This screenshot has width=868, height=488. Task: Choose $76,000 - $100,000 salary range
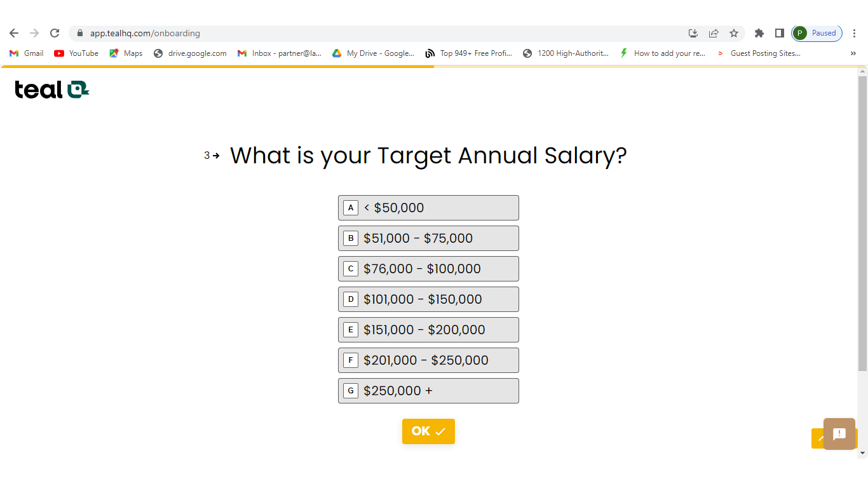pyautogui.click(x=428, y=269)
